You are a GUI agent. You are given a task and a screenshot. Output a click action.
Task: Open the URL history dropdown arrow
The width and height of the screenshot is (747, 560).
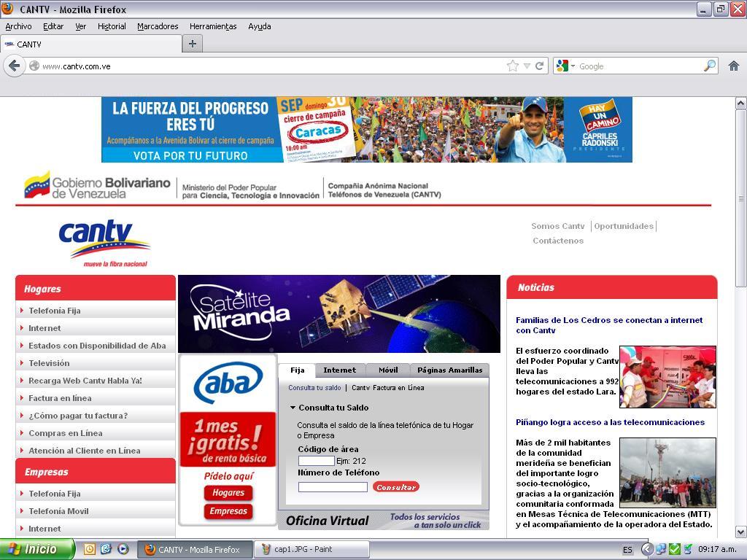pyautogui.click(x=527, y=66)
